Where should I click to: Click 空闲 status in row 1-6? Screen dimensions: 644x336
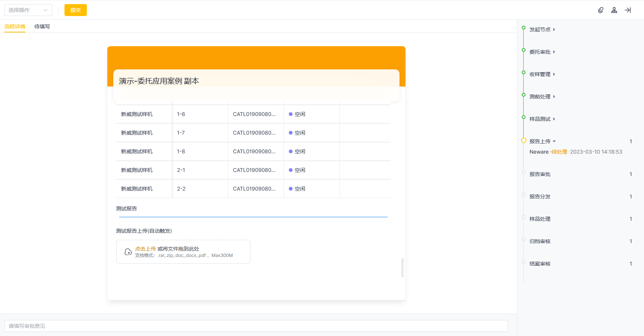click(x=297, y=114)
